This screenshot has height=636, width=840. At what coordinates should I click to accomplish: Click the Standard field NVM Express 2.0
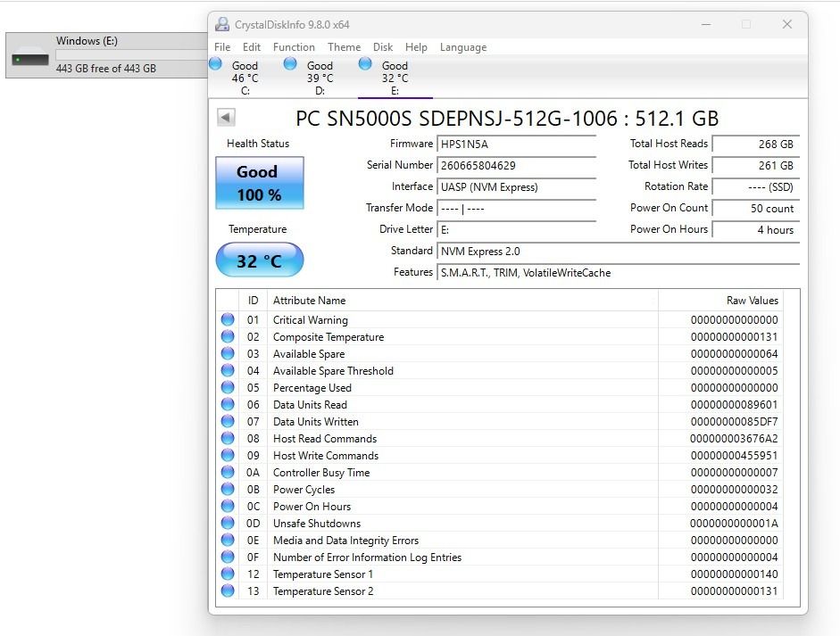pyautogui.click(x=619, y=251)
